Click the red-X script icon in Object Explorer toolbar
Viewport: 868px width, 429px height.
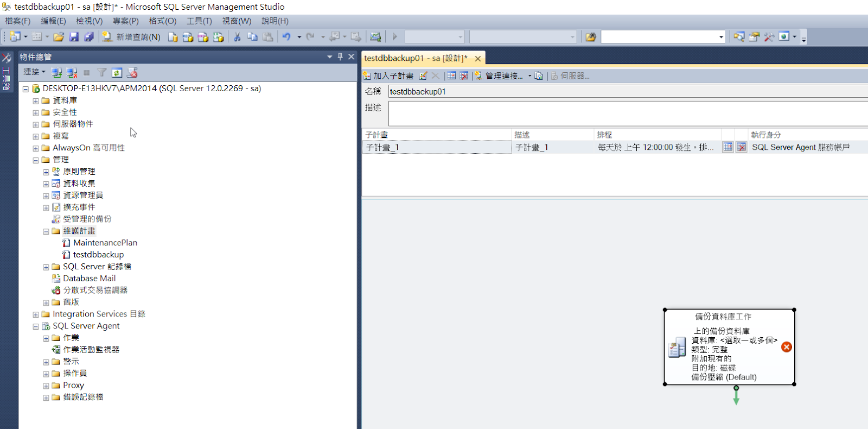(x=132, y=72)
